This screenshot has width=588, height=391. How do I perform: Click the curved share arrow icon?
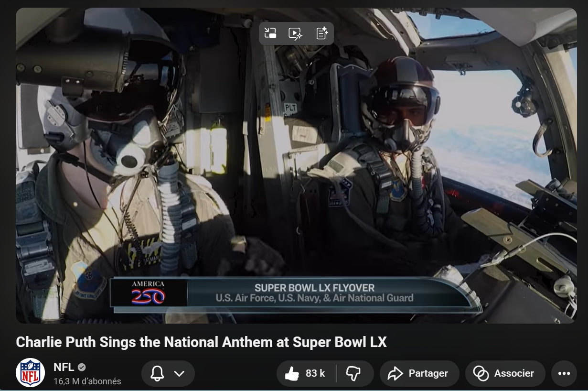396,374
